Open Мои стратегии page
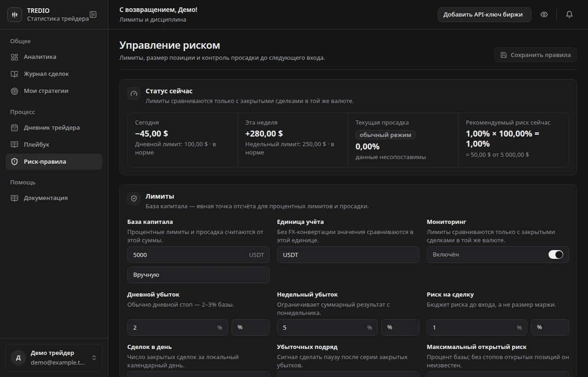588x377 pixels. tap(54, 91)
